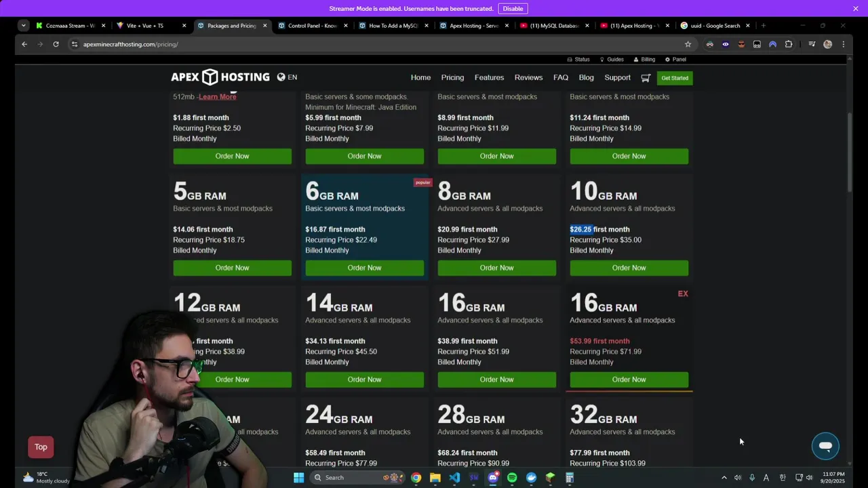Open the Reviews nav menu item
This screenshot has height=488, width=868.
coord(528,77)
